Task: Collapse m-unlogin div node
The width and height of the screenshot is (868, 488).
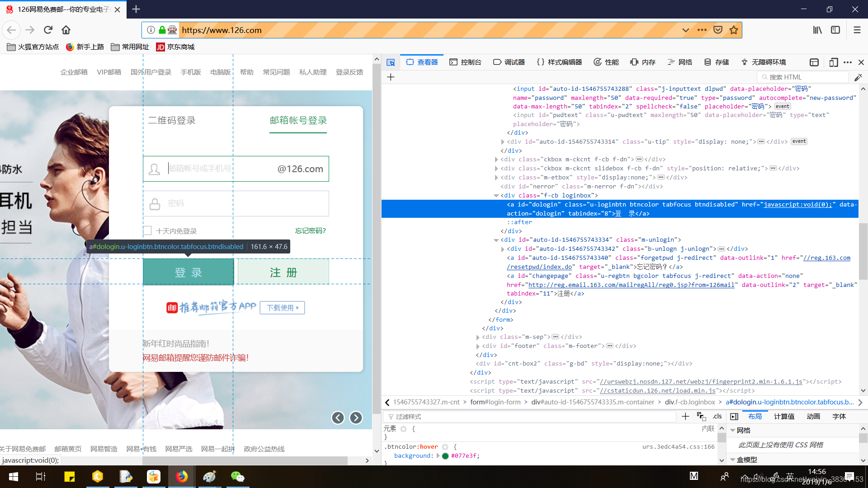Action: (496, 240)
